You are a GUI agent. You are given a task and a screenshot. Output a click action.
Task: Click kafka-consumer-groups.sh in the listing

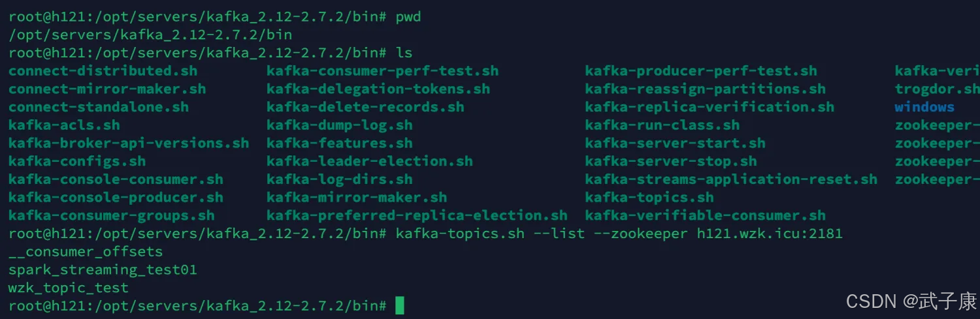click(x=111, y=215)
